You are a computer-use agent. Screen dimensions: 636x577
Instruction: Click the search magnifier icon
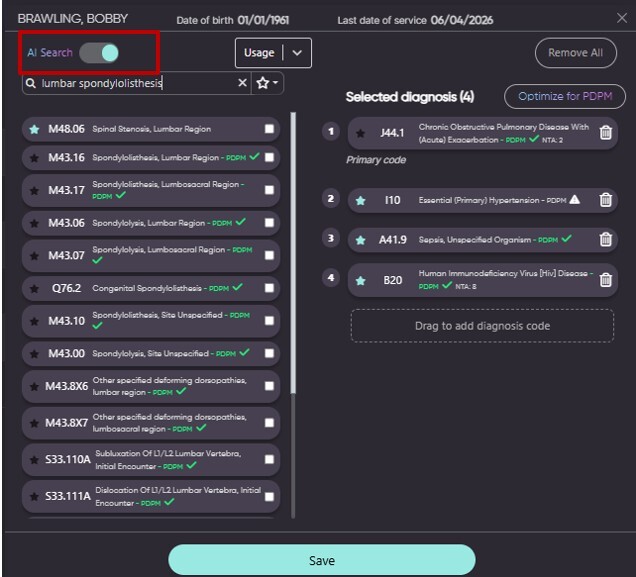click(30, 83)
